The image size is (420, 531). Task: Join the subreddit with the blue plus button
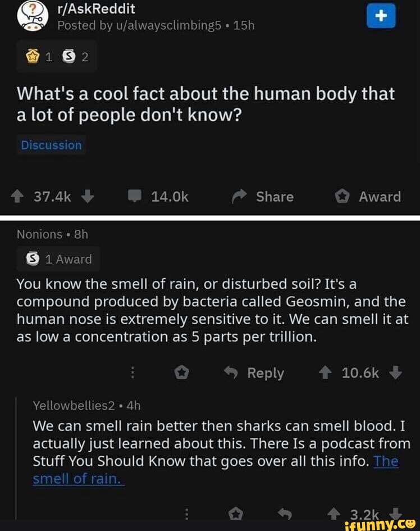click(381, 16)
